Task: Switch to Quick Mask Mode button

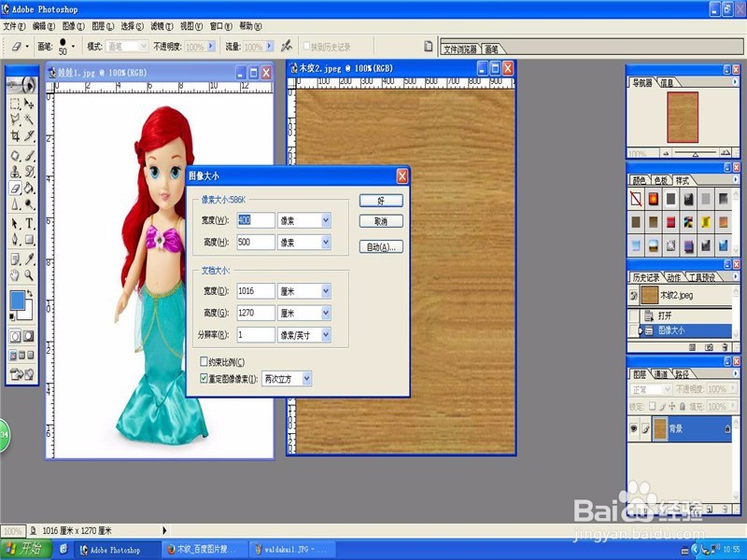Action: coord(29,336)
